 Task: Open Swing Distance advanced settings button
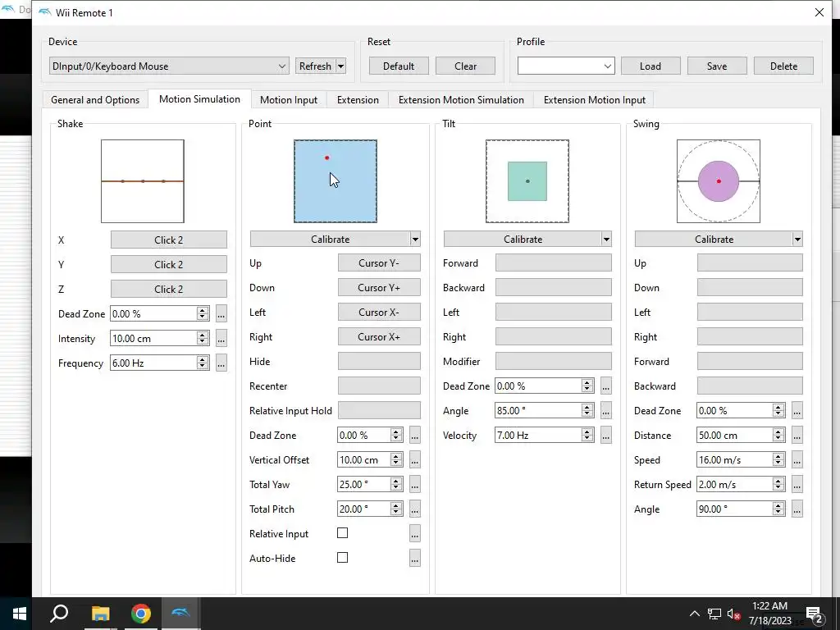coord(797,436)
